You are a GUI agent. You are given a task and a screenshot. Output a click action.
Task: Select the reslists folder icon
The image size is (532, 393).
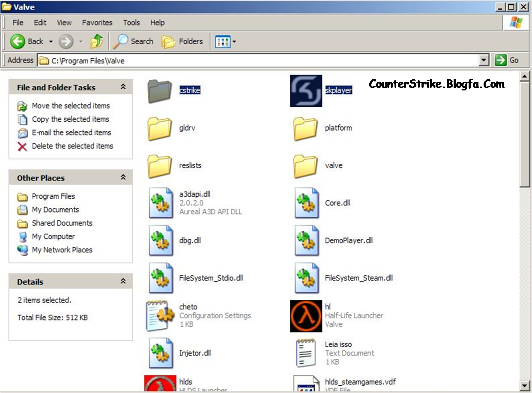click(160, 165)
